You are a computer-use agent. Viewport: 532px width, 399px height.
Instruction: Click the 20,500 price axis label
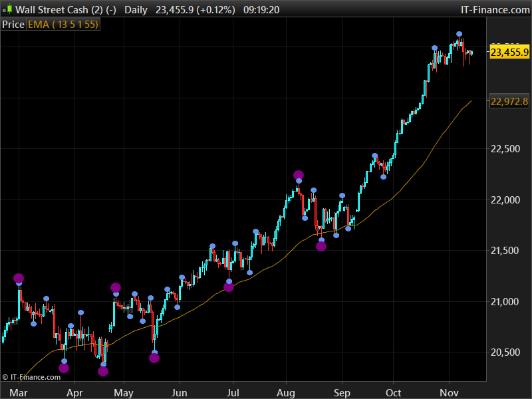(505, 352)
